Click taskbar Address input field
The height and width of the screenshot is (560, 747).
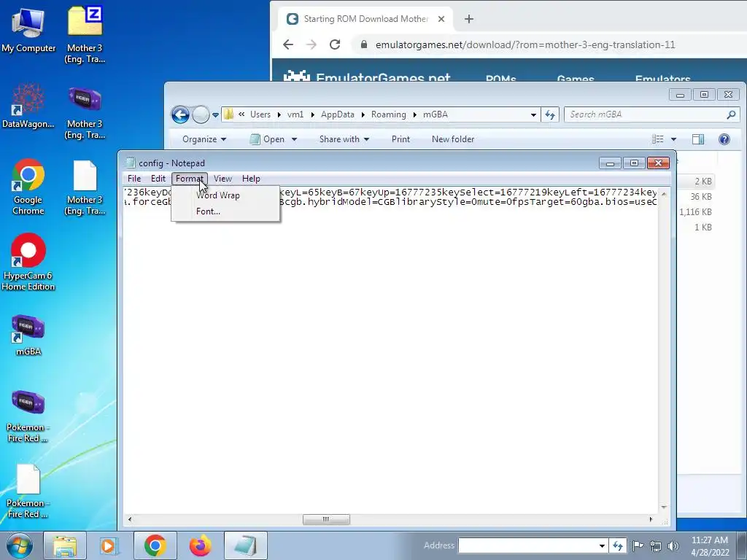pyautogui.click(x=528, y=545)
